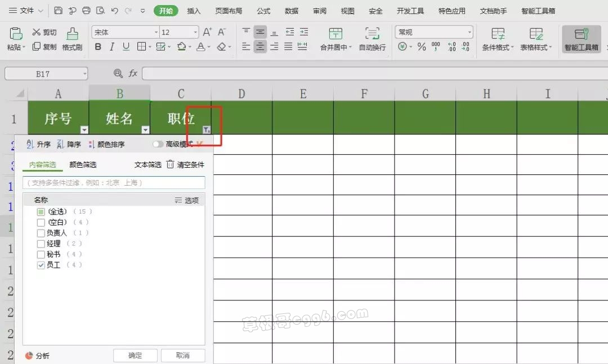Click the Print icon in quick access bar
Viewport: 608px width, 364px height.
coord(87,11)
